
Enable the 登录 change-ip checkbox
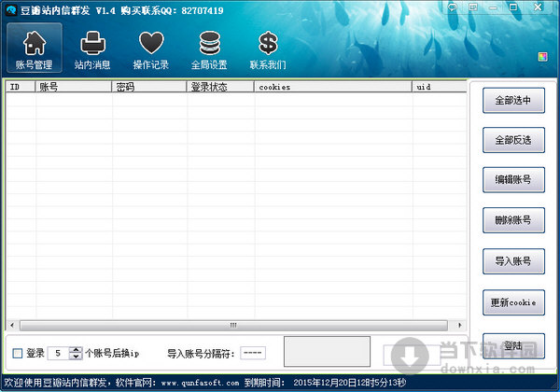18,354
